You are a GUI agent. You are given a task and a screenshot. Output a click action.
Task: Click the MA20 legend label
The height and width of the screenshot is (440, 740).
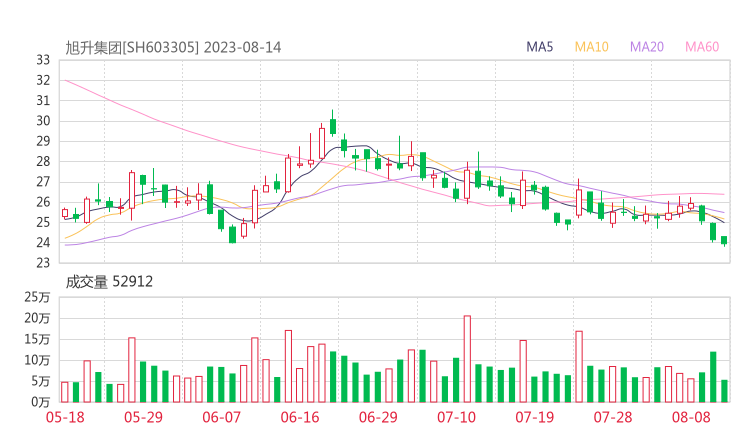[647, 47]
